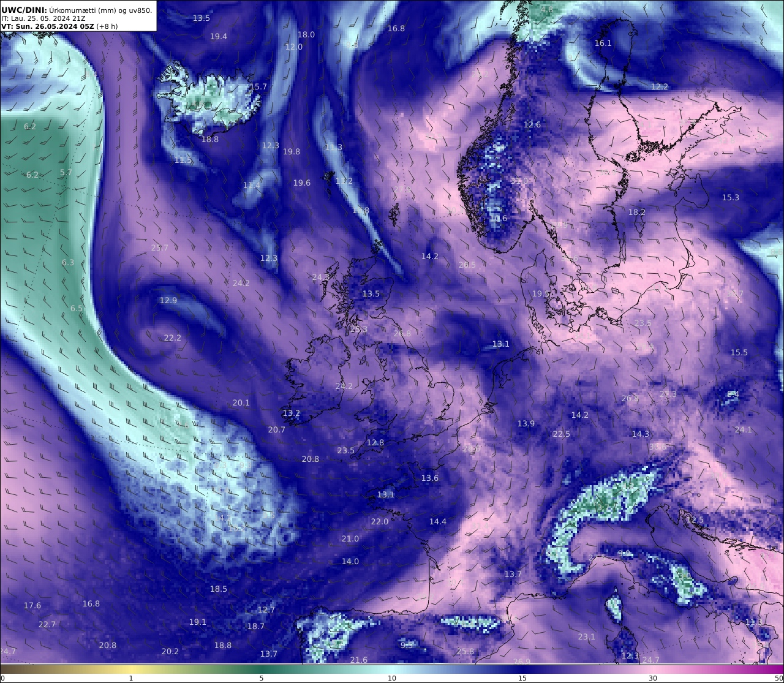This screenshot has width=784, height=683.
Task: Select the 19.8 value label
Action: point(292,152)
